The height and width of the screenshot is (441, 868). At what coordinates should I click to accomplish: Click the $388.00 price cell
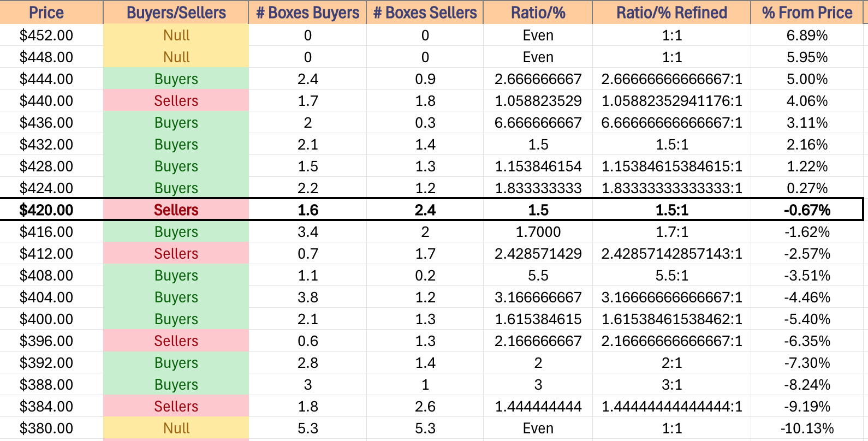(x=51, y=385)
